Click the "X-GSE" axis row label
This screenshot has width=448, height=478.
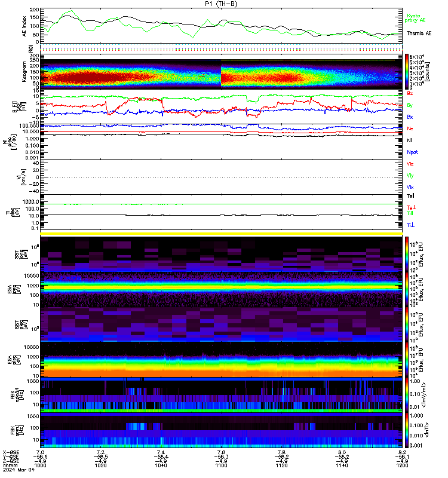(x=11, y=452)
